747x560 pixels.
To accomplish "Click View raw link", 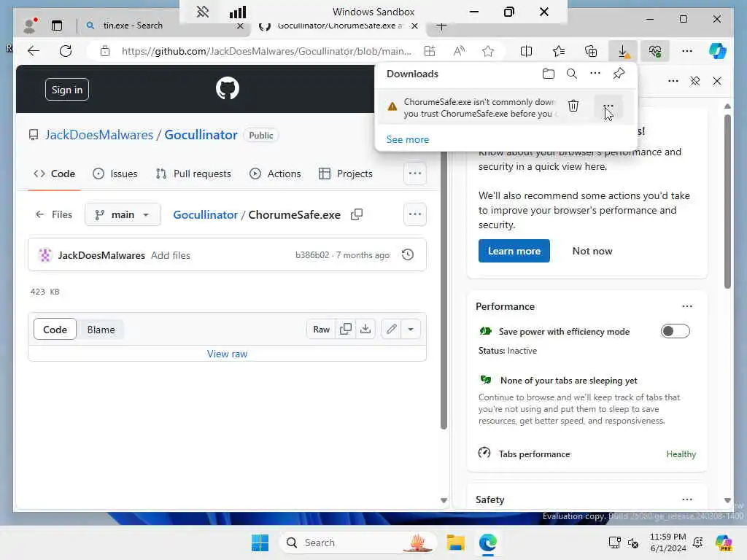I will (228, 354).
